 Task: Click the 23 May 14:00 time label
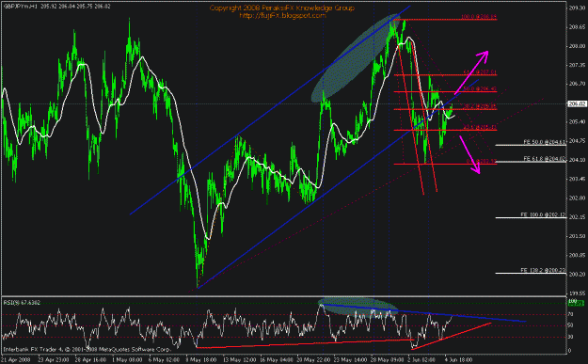pos(350,360)
